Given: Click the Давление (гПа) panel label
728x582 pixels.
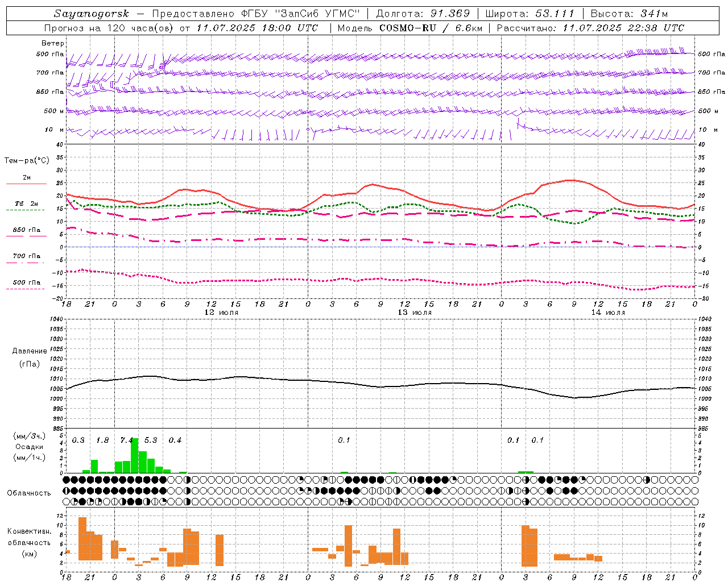Looking at the screenshot, I should pyautogui.click(x=30, y=357).
